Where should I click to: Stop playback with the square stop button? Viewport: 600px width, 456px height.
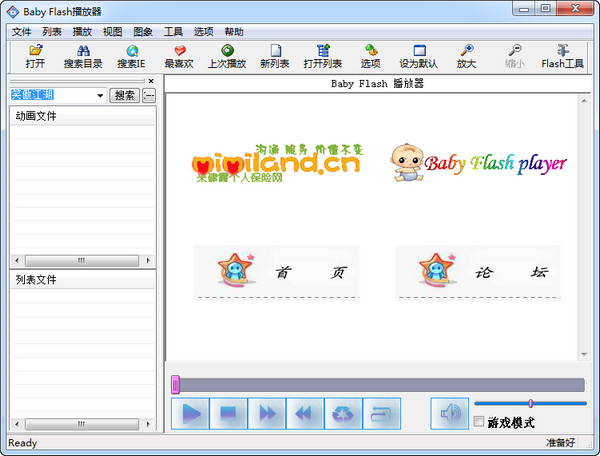coord(228,414)
